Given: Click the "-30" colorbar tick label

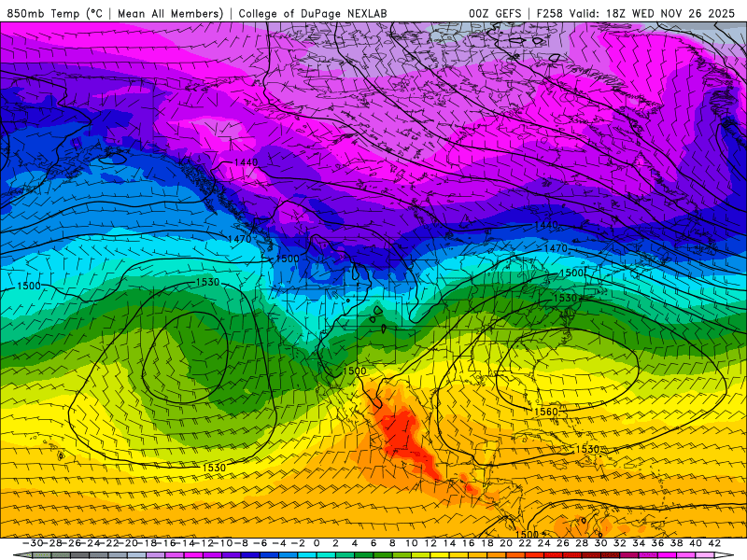Looking at the screenshot, I should click(33, 543).
